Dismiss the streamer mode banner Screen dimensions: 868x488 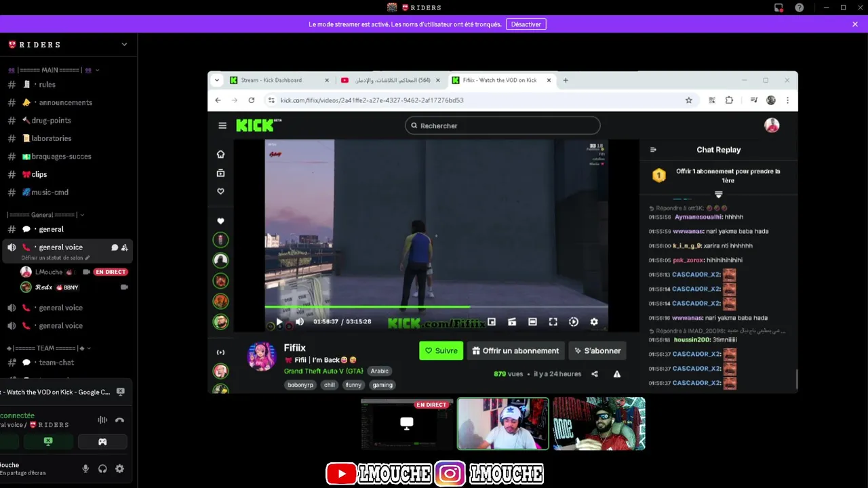(x=855, y=24)
